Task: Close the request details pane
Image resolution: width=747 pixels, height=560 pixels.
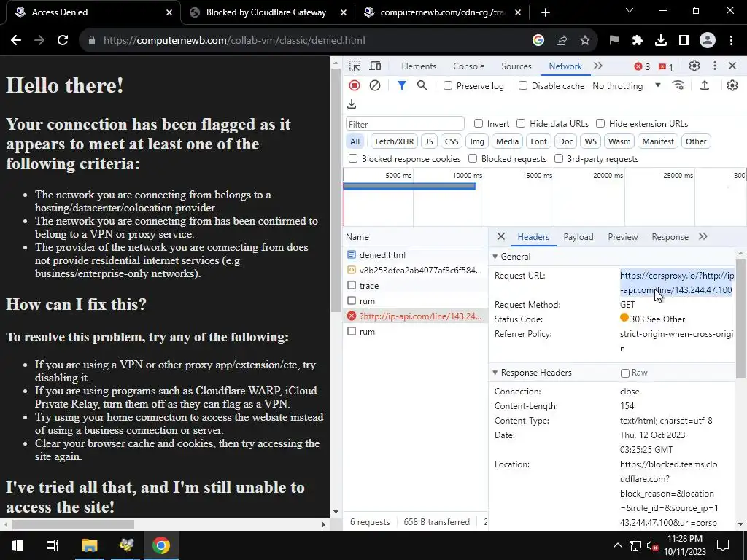Action: coord(500,237)
